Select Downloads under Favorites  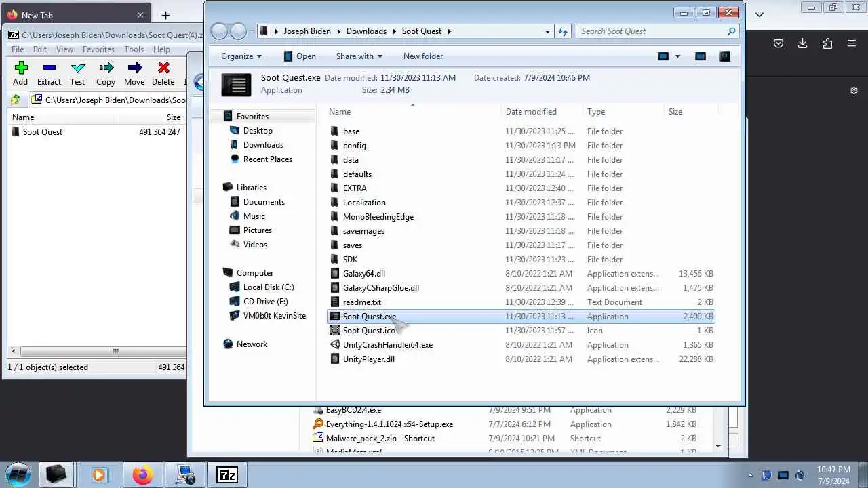coord(263,145)
